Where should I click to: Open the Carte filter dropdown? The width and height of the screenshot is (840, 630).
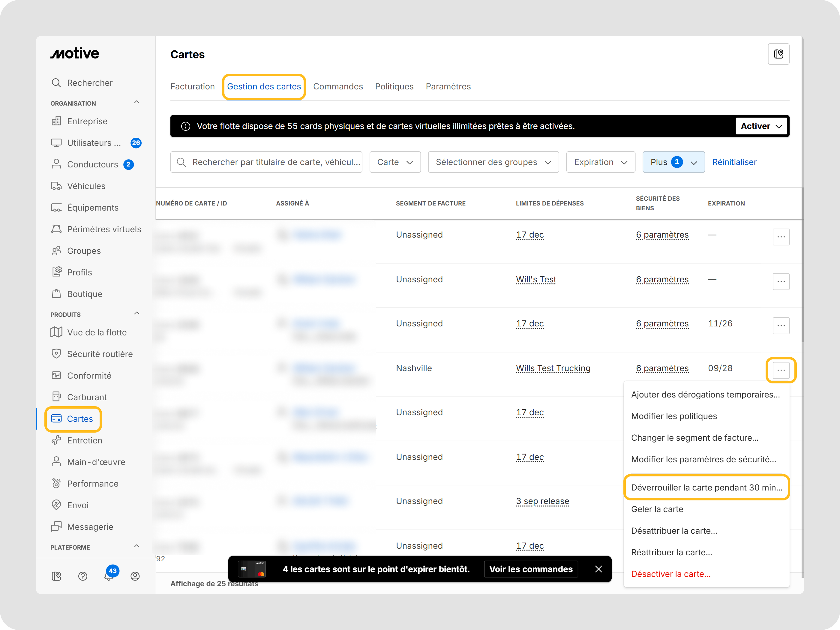tap(395, 163)
